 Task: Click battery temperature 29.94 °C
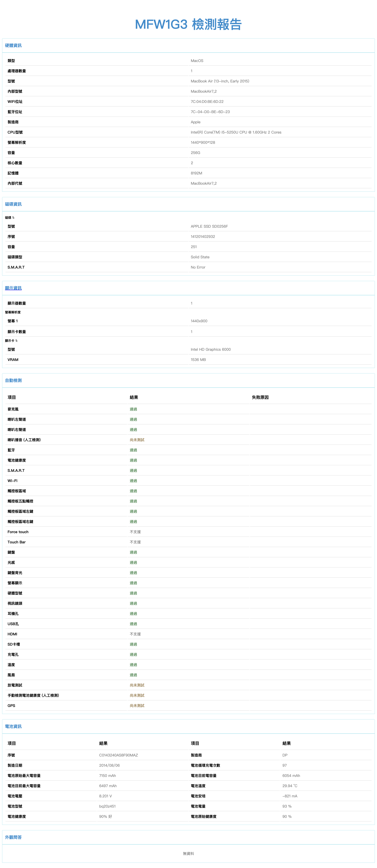coord(290,786)
